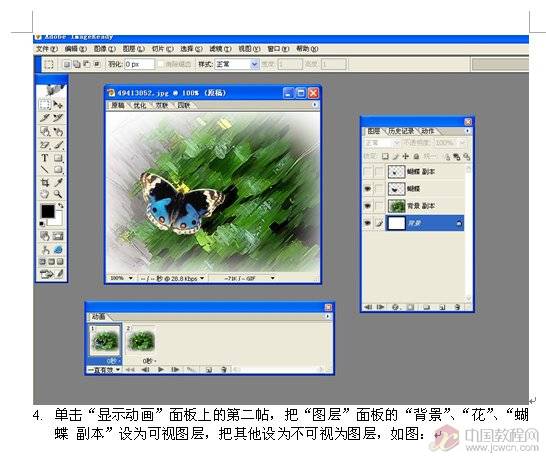This screenshot has width=546, height=458.
Task: Switch to 优化 Optimized tab in document
Action: click(140, 105)
